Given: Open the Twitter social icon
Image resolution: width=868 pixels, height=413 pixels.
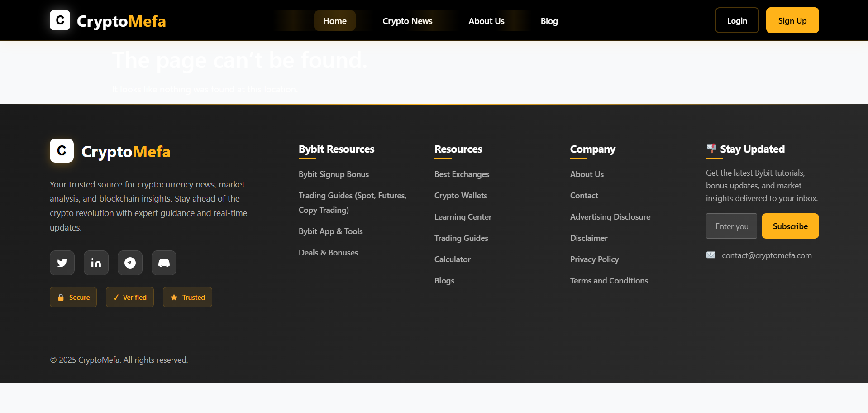Looking at the screenshot, I should [62, 263].
